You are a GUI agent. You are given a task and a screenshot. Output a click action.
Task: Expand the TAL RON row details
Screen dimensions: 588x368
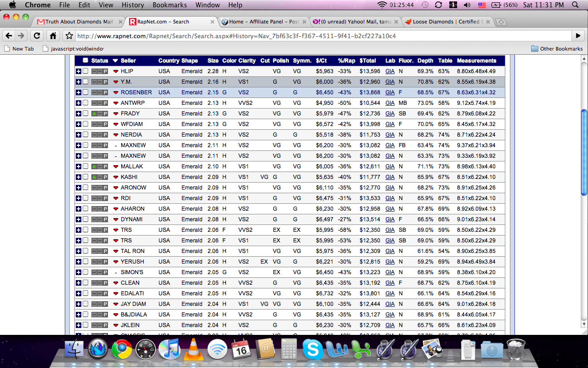[79, 251]
